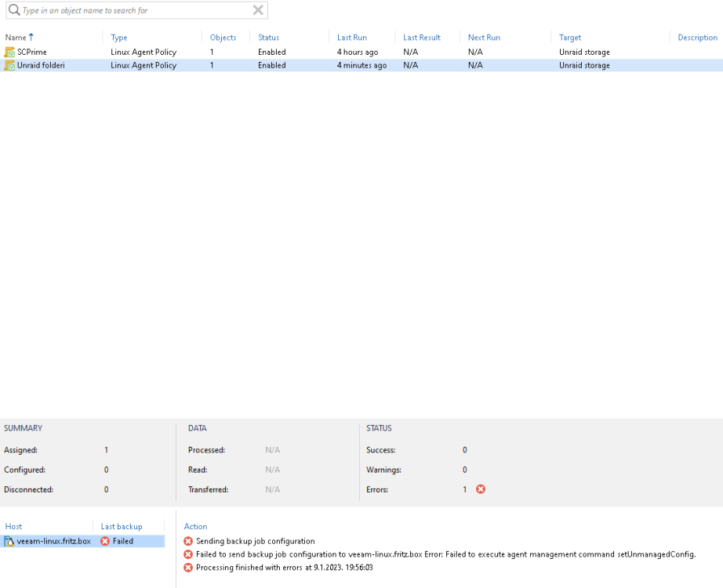Click the '4 minutes ago' last run cell
Screen dimensions: 723x588
point(361,66)
